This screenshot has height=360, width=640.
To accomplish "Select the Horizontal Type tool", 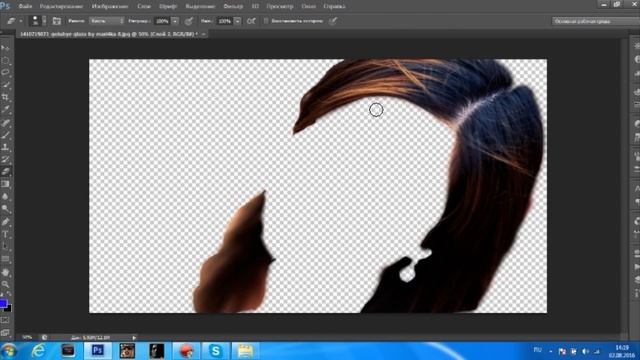I will [x=5, y=234].
